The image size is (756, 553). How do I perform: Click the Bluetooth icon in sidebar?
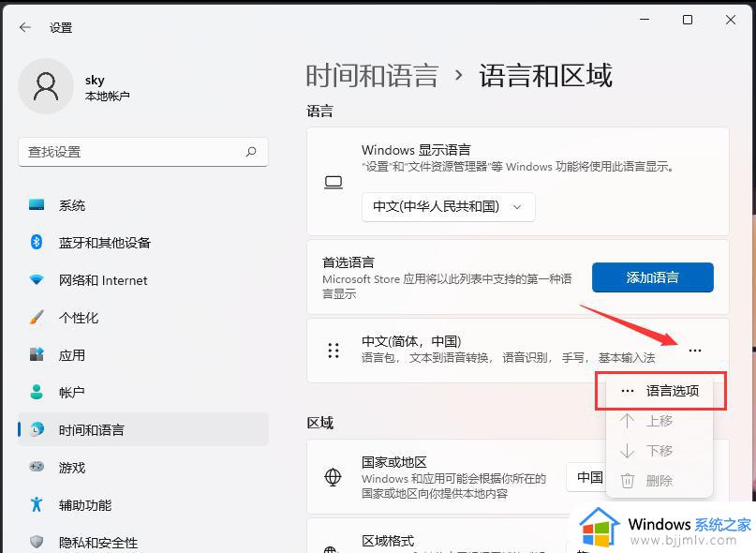click(37, 242)
